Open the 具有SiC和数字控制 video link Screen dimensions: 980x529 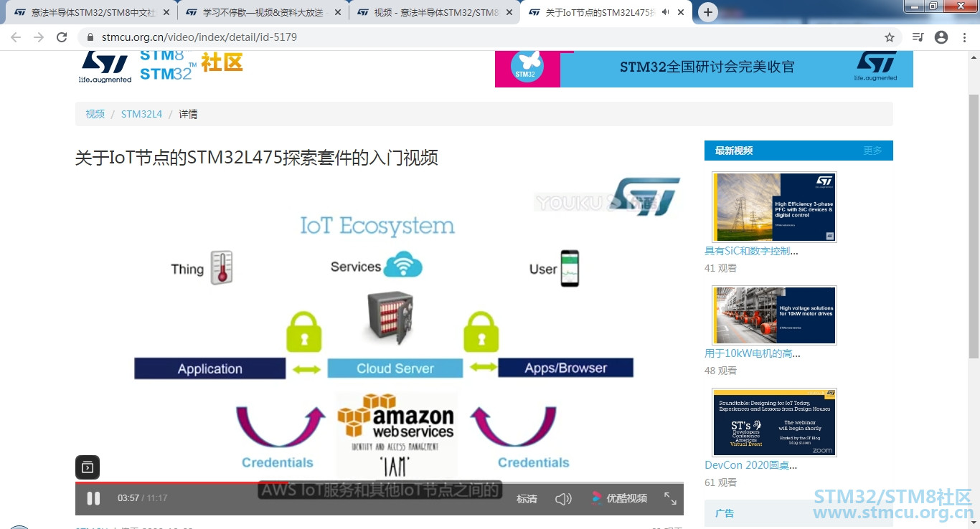coord(751,251)
